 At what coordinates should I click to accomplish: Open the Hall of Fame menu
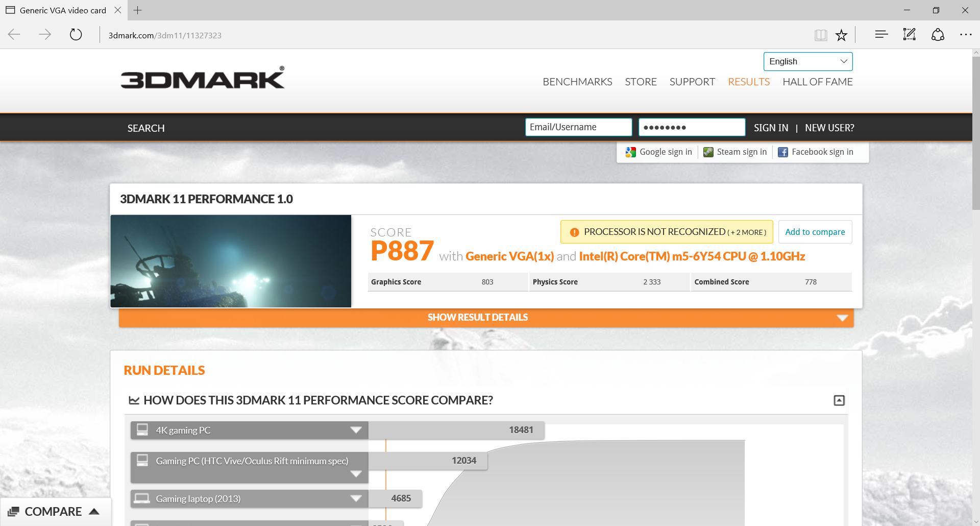coord(817,82)
